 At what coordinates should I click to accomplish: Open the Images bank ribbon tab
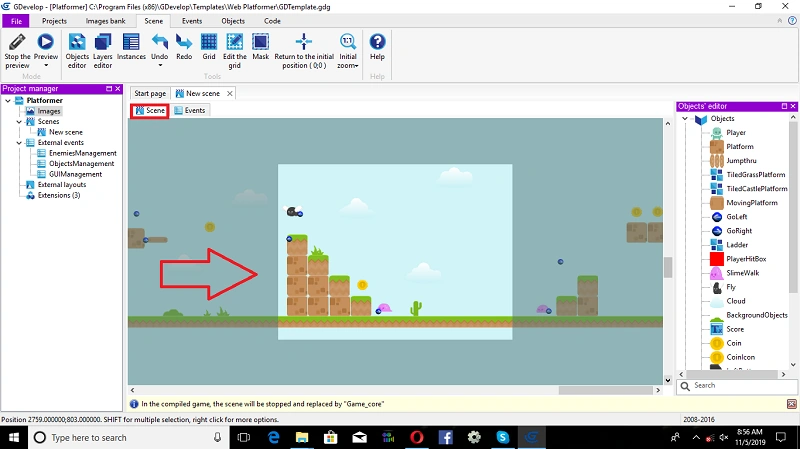click(106, 21)
